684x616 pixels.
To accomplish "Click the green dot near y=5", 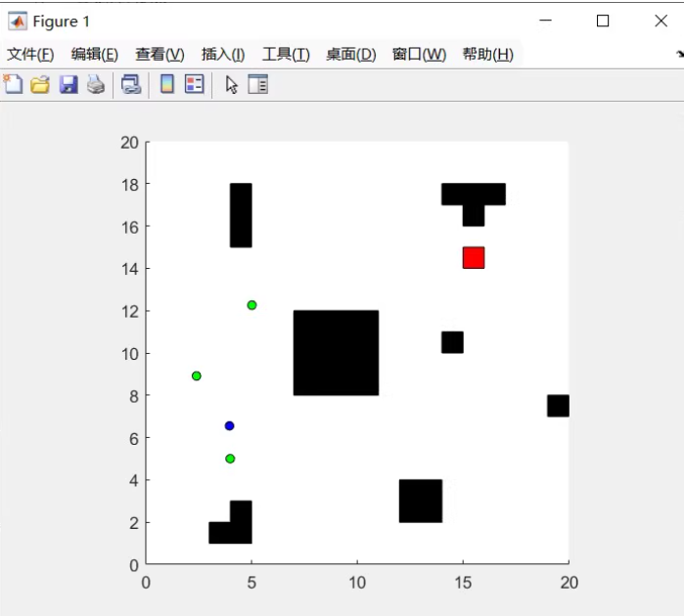I will click(230, 459).
